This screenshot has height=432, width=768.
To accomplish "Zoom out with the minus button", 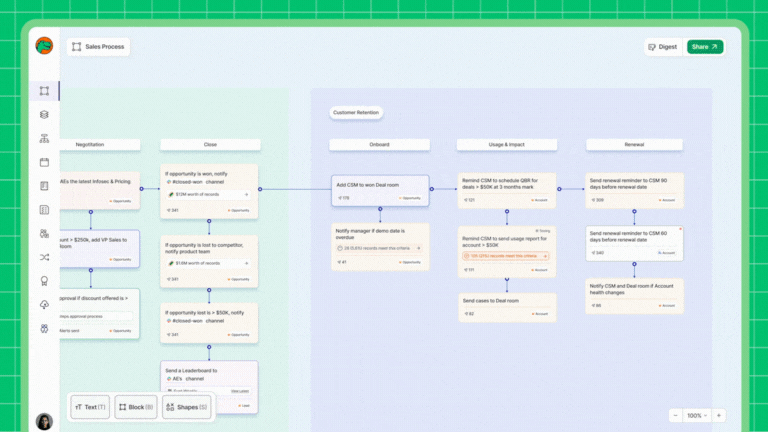I will pos(675,415).
